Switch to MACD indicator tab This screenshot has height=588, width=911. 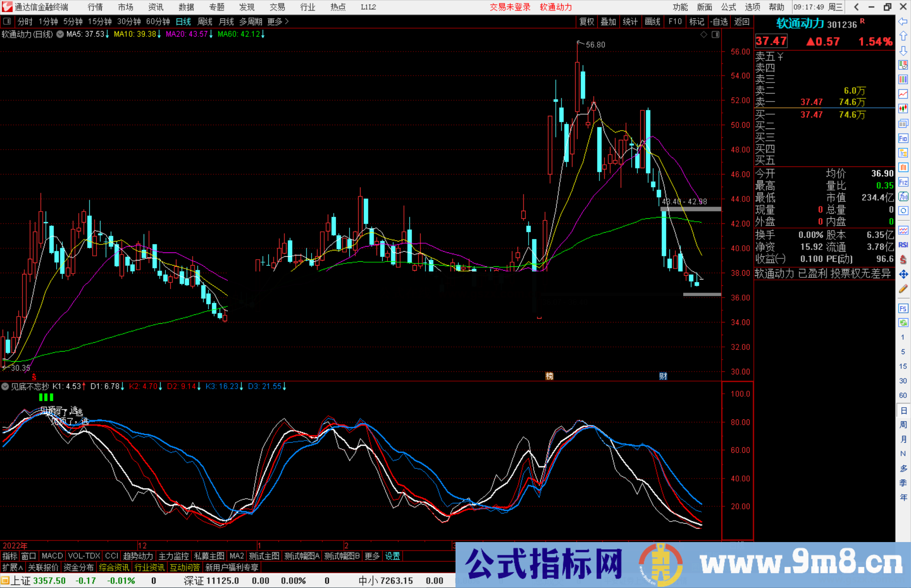[52, 556]
